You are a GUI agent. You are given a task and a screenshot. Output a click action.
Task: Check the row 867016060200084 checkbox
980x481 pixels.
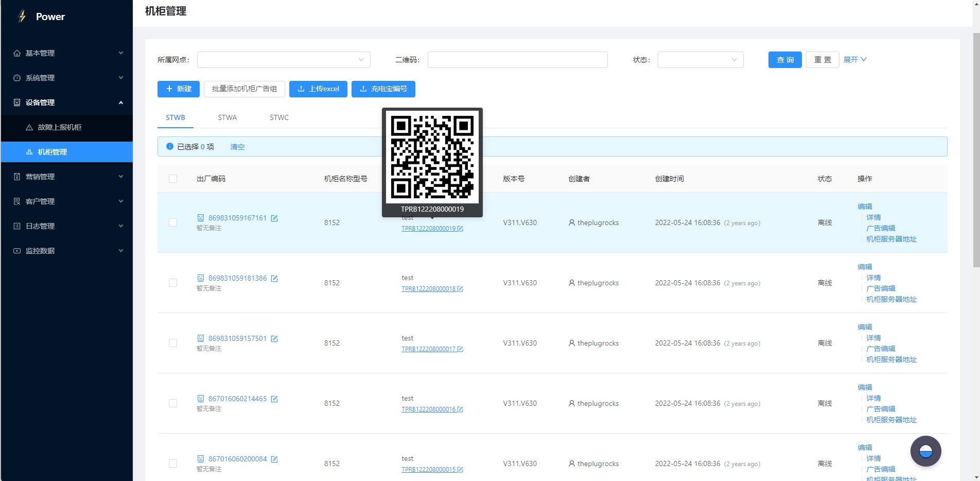(x=173, y=463)
